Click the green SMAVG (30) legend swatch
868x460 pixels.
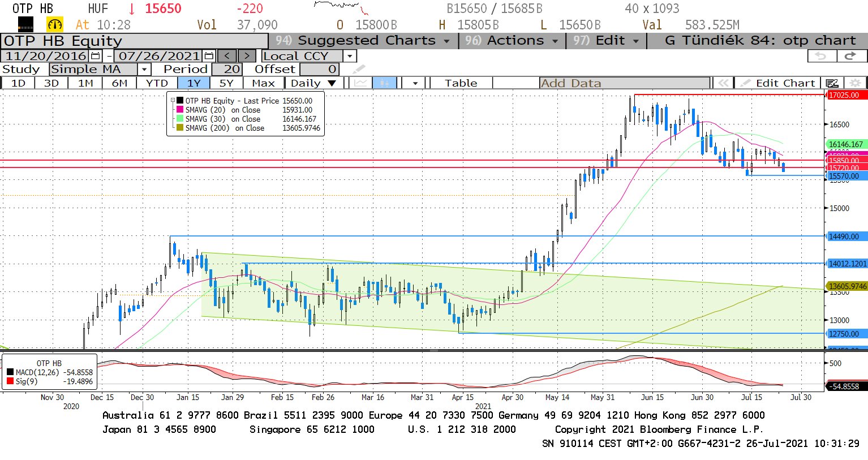[180, 119]
